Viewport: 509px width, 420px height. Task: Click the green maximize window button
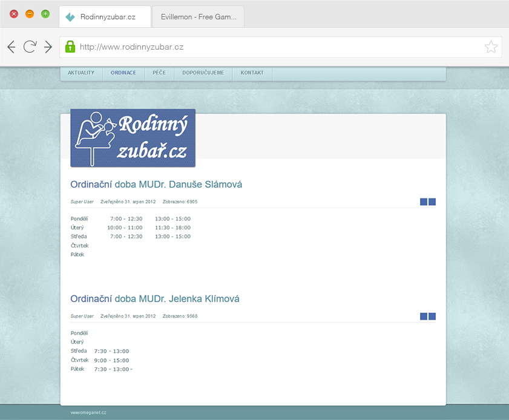click(45, 14)
